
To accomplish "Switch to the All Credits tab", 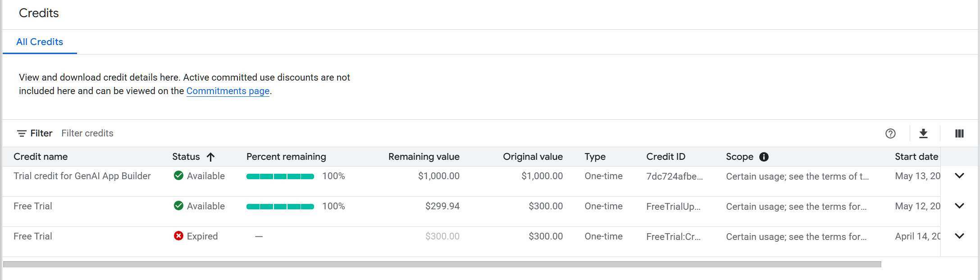I will (40, 42).
